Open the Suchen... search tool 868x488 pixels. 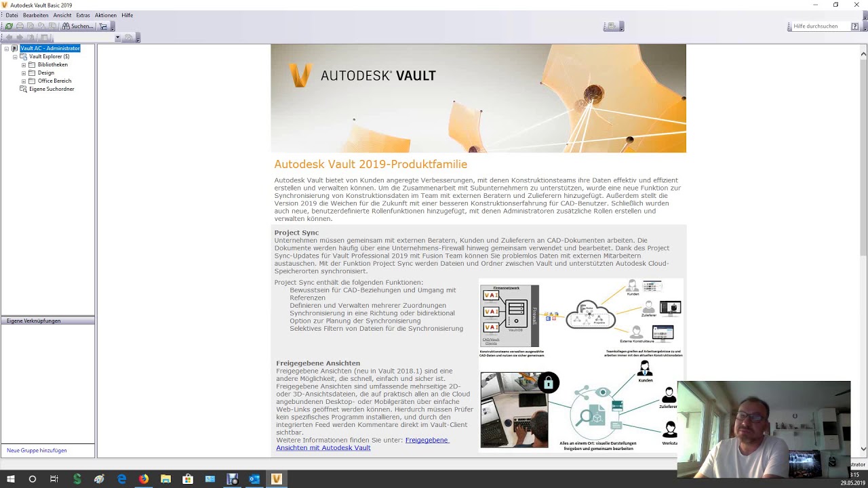coord(77,26)
